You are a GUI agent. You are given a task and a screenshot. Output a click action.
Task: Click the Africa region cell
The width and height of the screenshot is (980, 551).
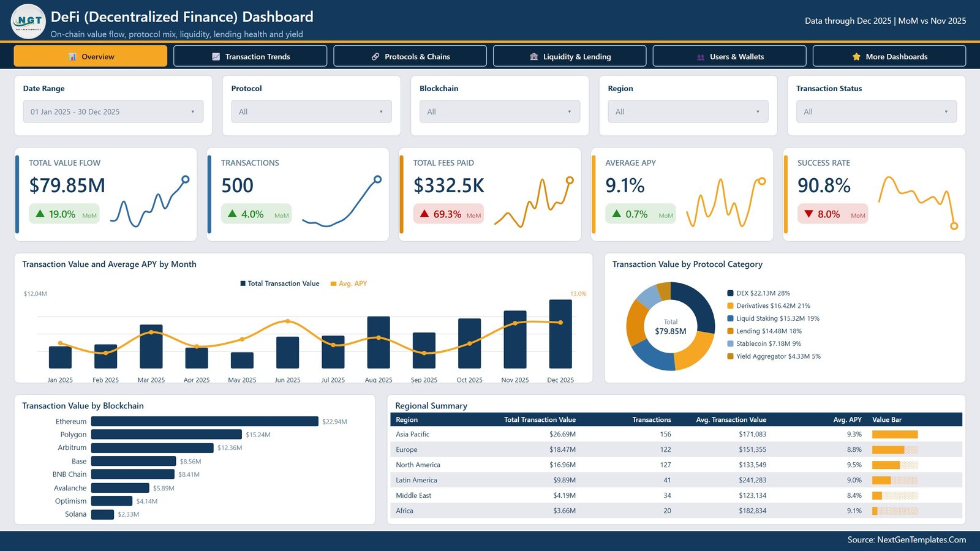[x=404, y=511]
